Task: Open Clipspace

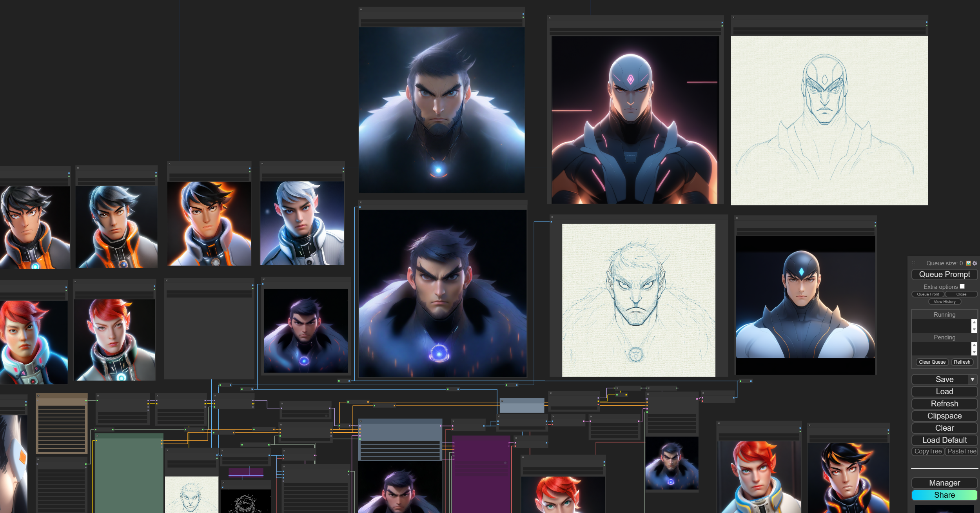Action: tap(944, 416)
